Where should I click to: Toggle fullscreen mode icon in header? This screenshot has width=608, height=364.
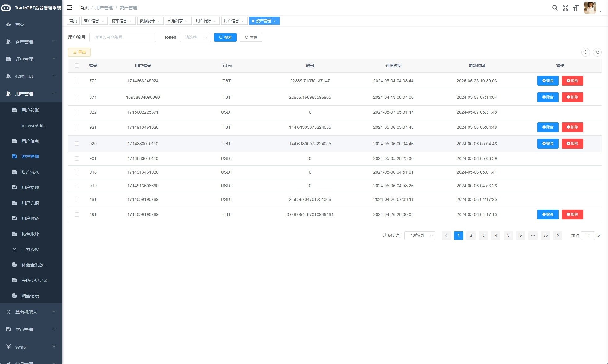(x=566, y=8)
